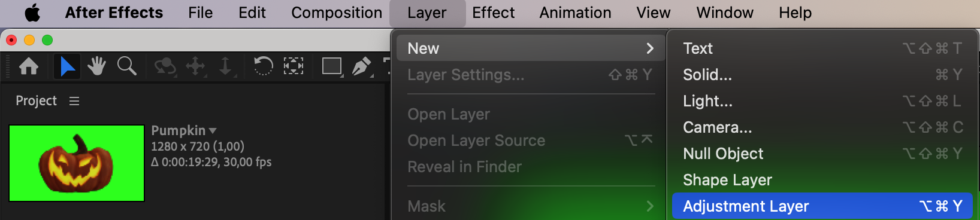Expand the New submenu chevron
Viewport: 980px width, 220px height.
650,48
